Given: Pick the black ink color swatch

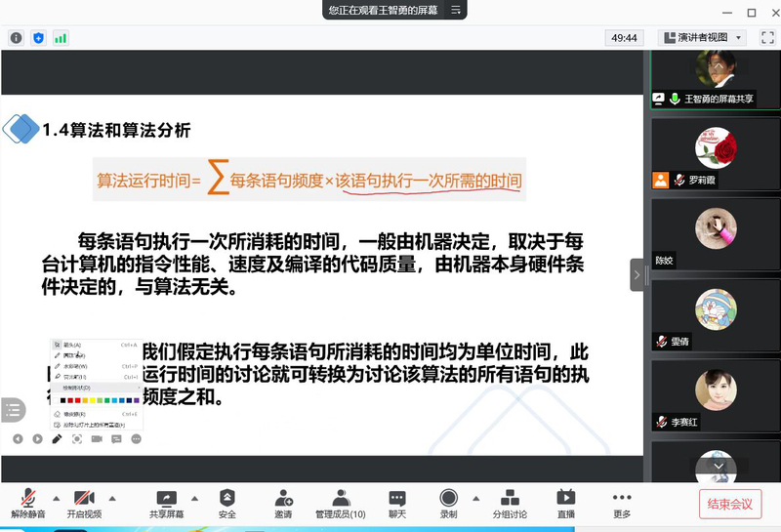Looking at the screenshot, I should pos(62,400).
